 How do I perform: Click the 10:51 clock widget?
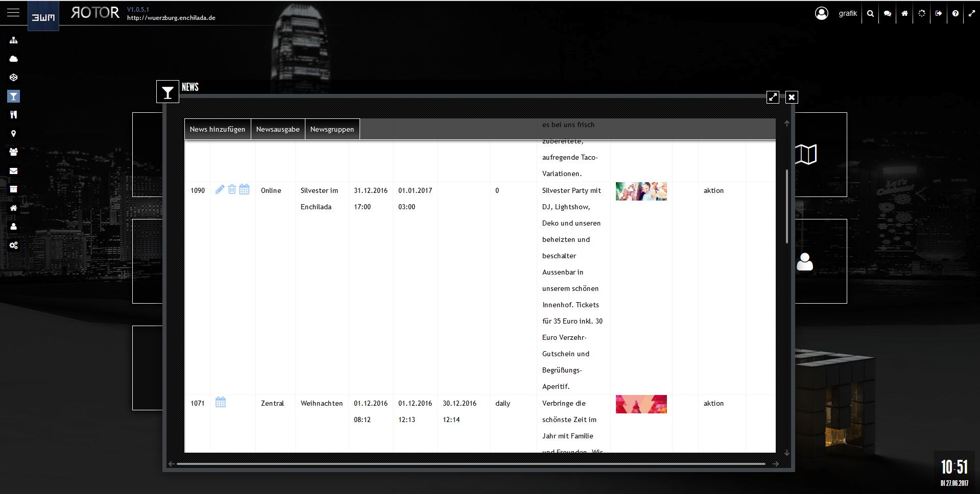[954, 467]
